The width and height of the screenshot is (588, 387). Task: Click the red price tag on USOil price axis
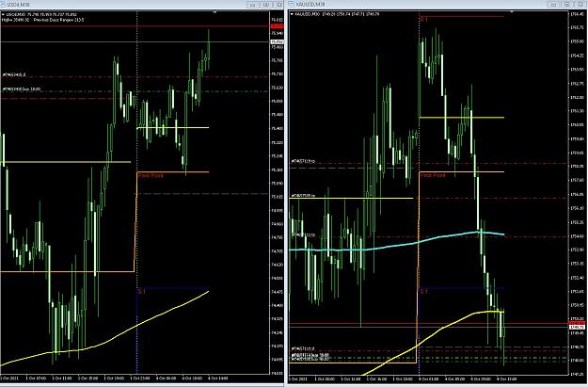(278, 26)
